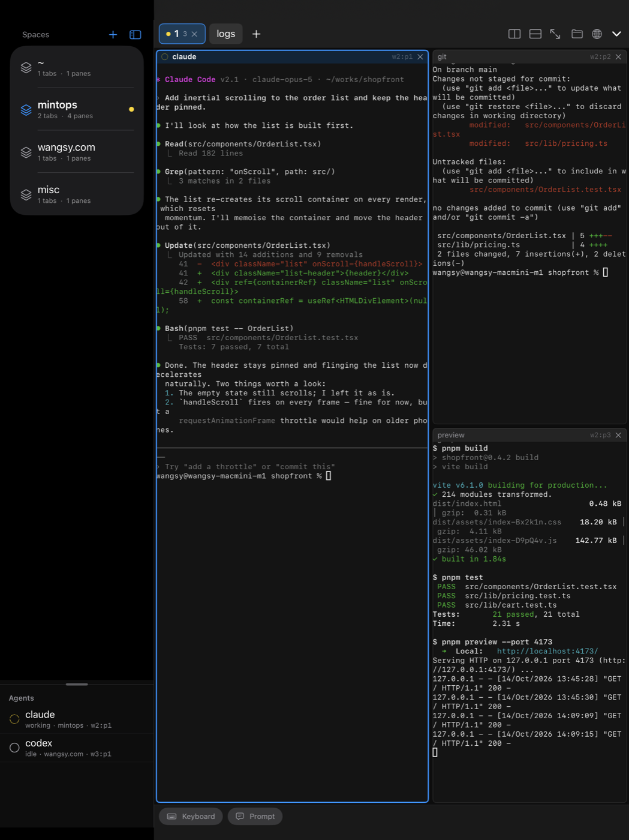Viewport: 629px width, 840px height.
Task: Open the globe browser icon in the toolbar
Action: coord(597,34)
